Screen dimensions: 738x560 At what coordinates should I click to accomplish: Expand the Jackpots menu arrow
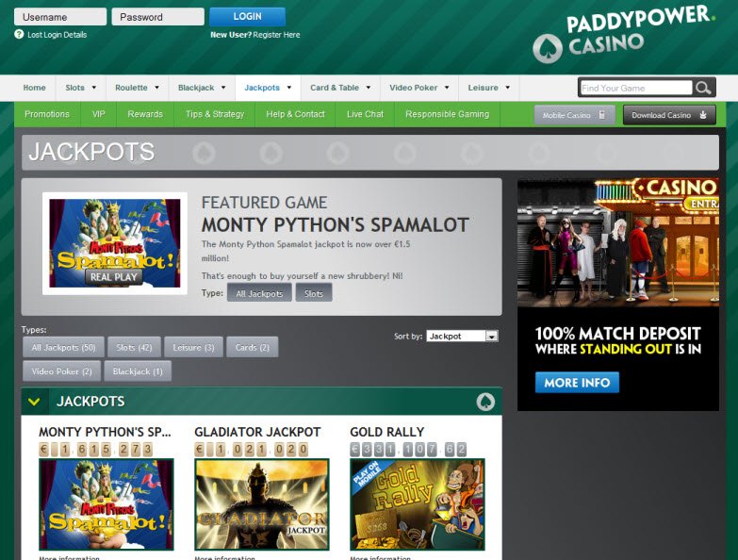point(289,88)
